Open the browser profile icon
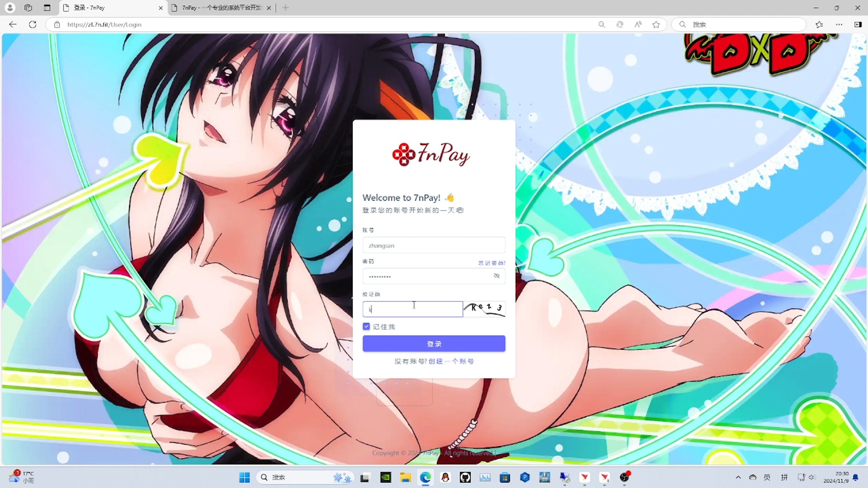 pos(10,8)
